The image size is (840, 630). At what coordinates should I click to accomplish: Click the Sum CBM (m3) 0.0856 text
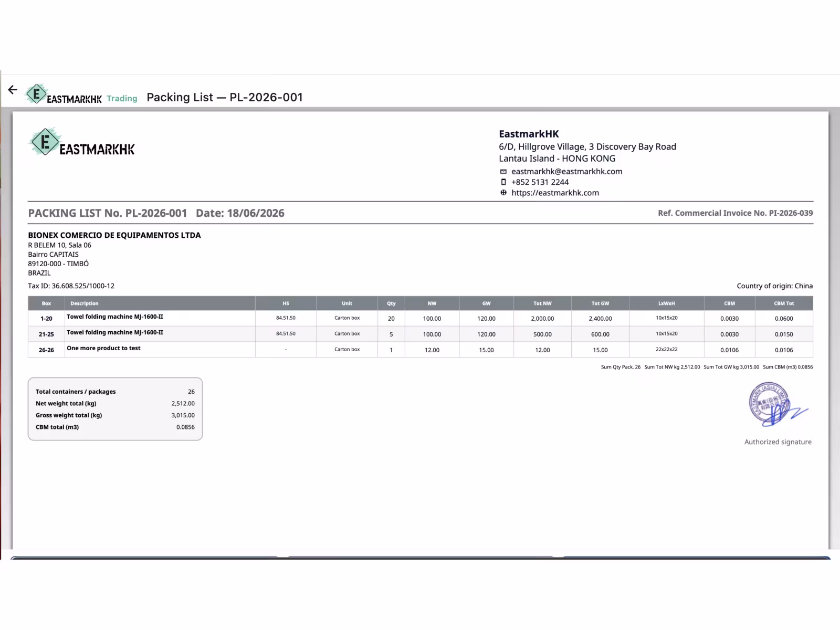787,367
